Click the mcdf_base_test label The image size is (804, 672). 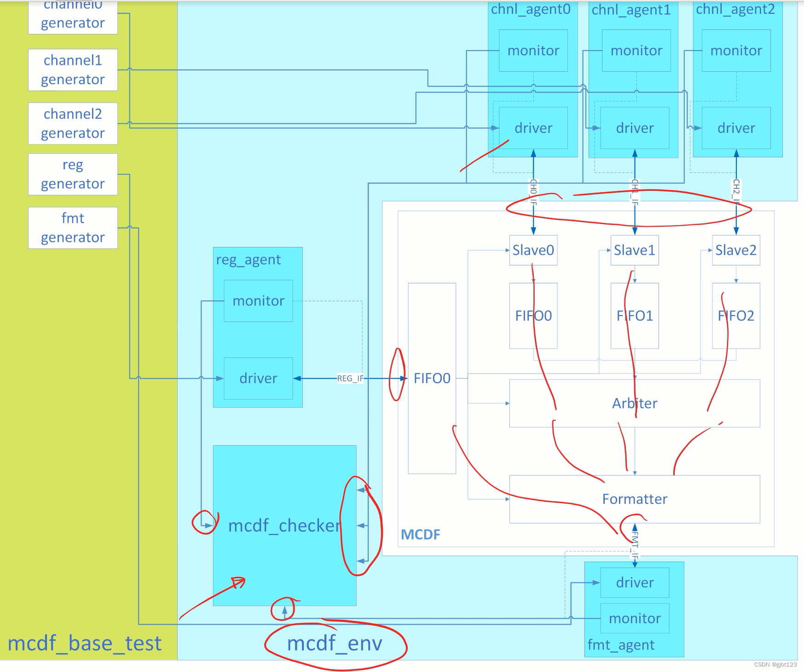85,643
